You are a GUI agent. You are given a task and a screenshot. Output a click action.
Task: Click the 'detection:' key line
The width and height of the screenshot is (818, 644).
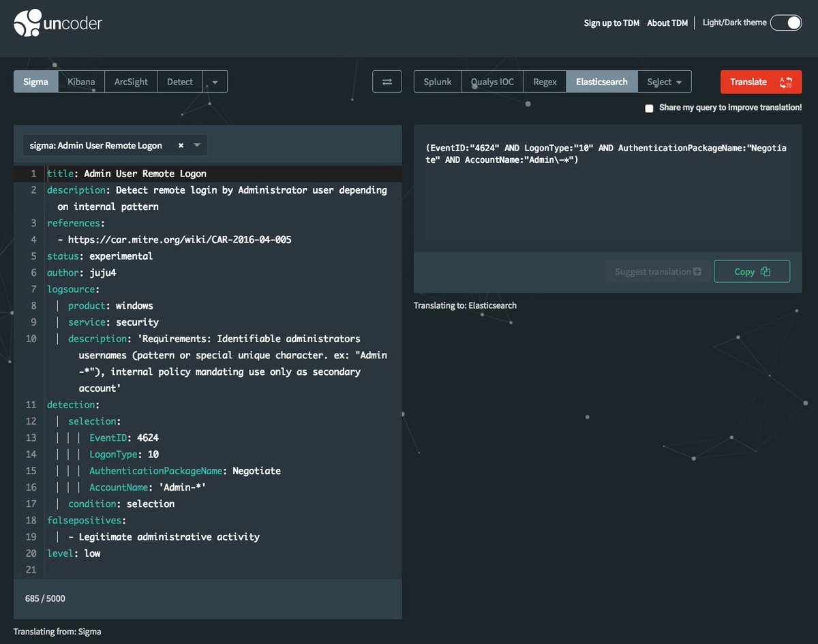click(74, 405)
